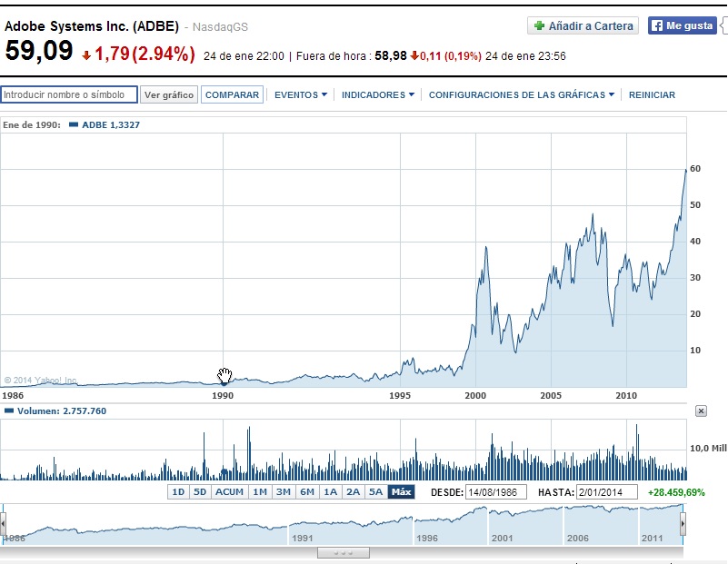Select the ACUM range tab
Viewport: 728px width, 564px height.
229,491
